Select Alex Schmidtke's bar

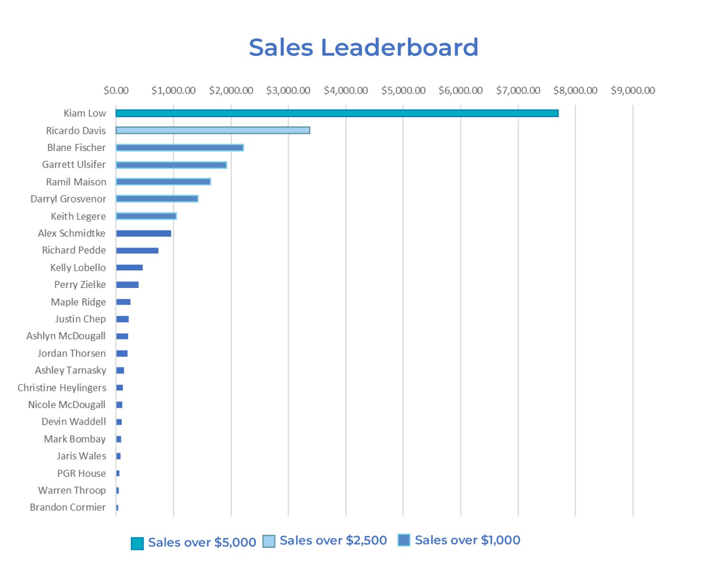[144, 233]
